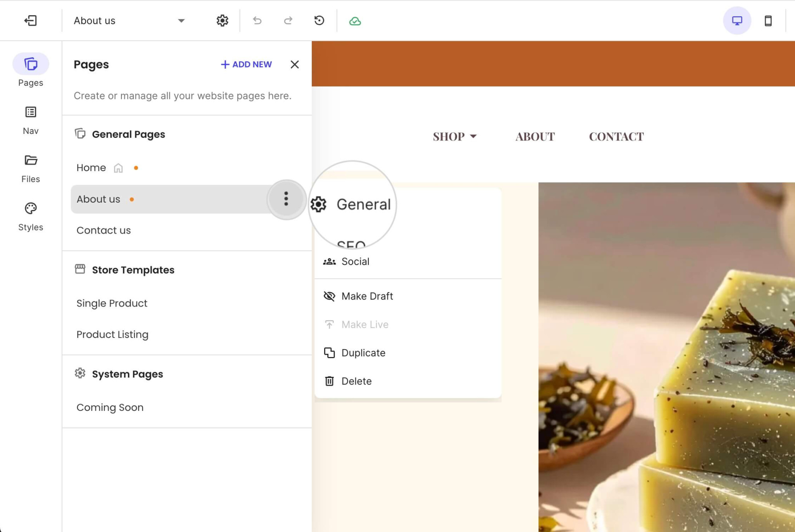Redo the last change
The image size is (795, 532).
(x=288, y=21)
